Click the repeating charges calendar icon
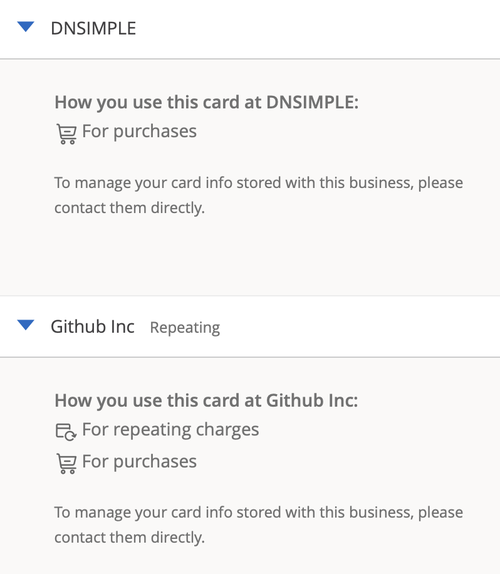 point(66,432)
